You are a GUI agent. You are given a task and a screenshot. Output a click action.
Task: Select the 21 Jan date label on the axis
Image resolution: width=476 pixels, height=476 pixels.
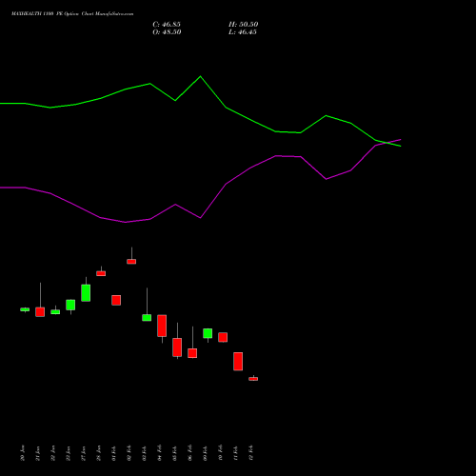coord(37,453)
